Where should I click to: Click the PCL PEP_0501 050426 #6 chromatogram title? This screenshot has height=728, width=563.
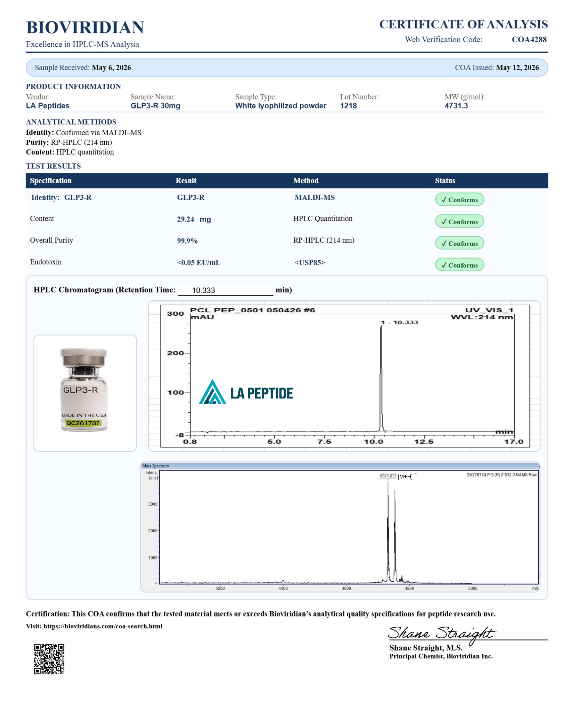click(x=252, y=310)
